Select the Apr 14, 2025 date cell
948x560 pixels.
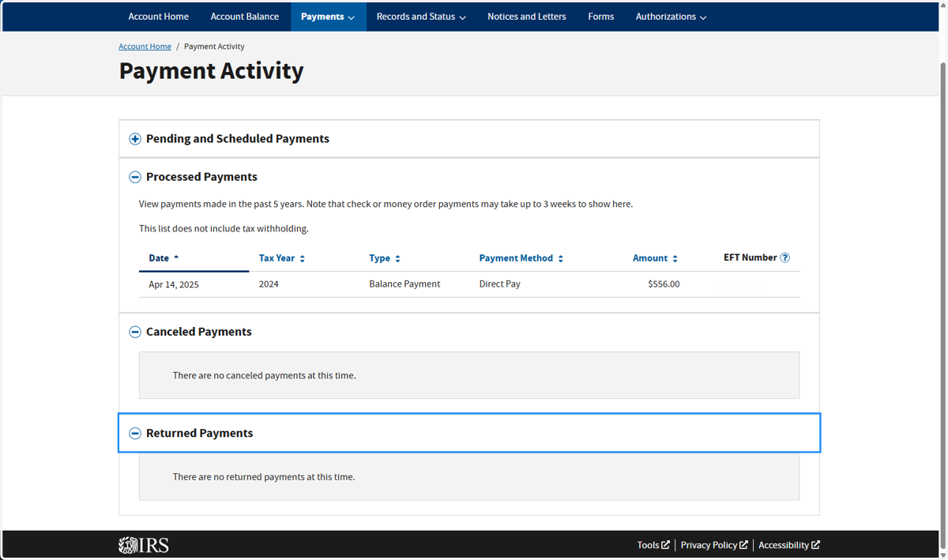[x=174, y=284]
